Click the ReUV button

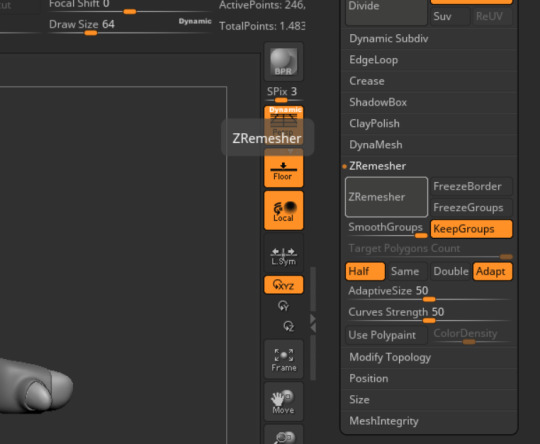492,17
